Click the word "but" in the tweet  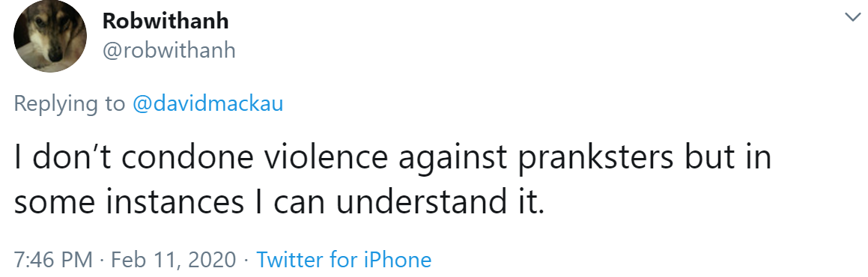click(710, 157)
